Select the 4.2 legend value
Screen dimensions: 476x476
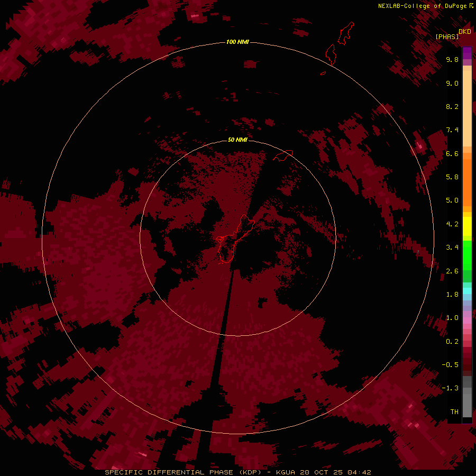(x=452, y=224)
